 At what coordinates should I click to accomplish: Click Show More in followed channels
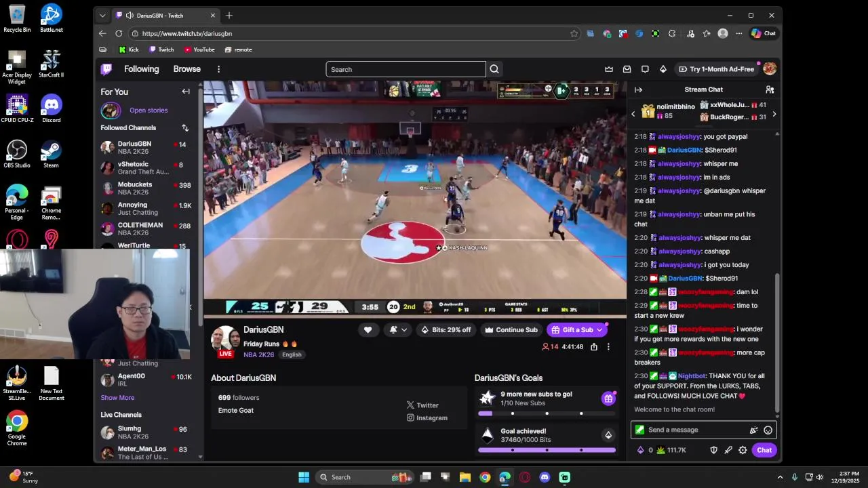click(117, 398)
